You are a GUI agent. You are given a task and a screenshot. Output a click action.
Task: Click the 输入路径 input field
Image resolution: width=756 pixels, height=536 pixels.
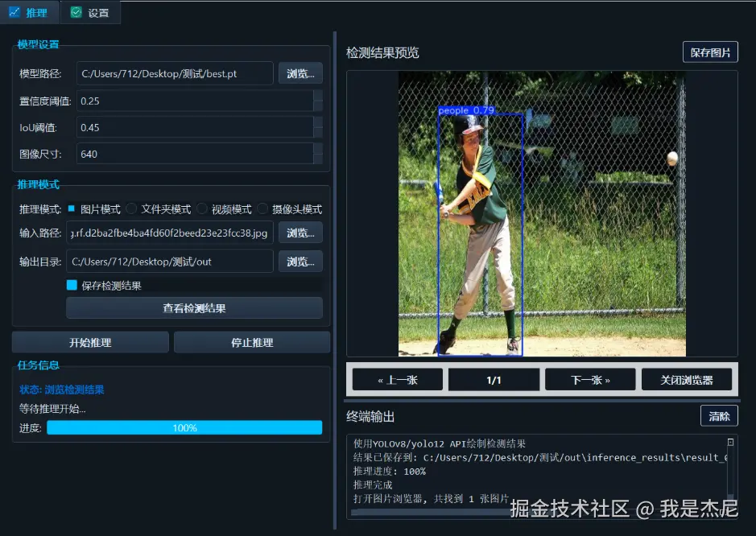pos(170,233)
